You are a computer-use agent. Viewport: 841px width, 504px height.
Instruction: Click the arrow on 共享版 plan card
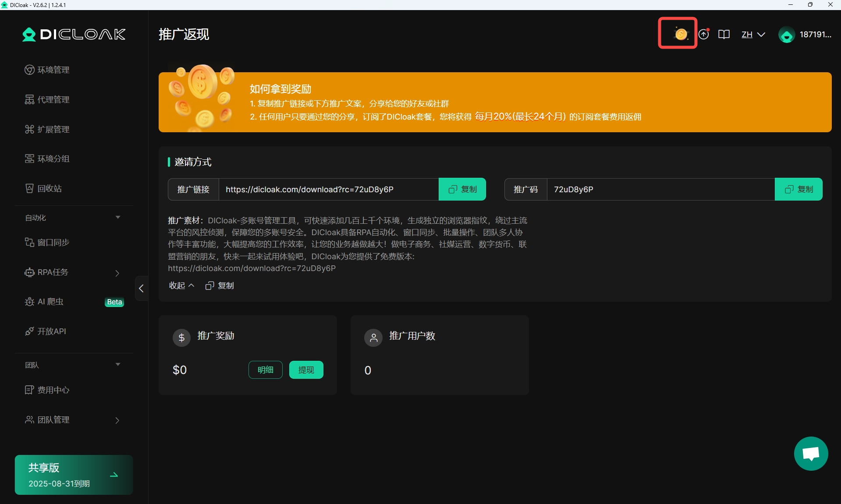coord(114,475)
